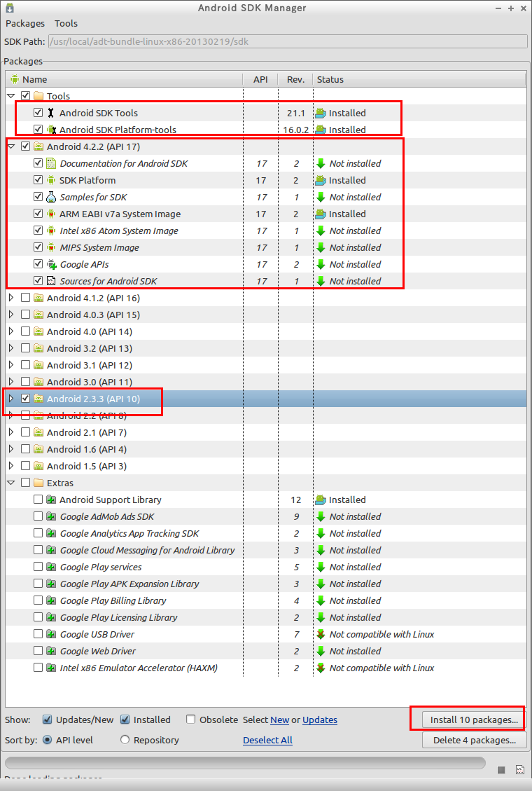532x791 pixels.
Task: Click the log icon at bottom right
Action: [520, 769]
